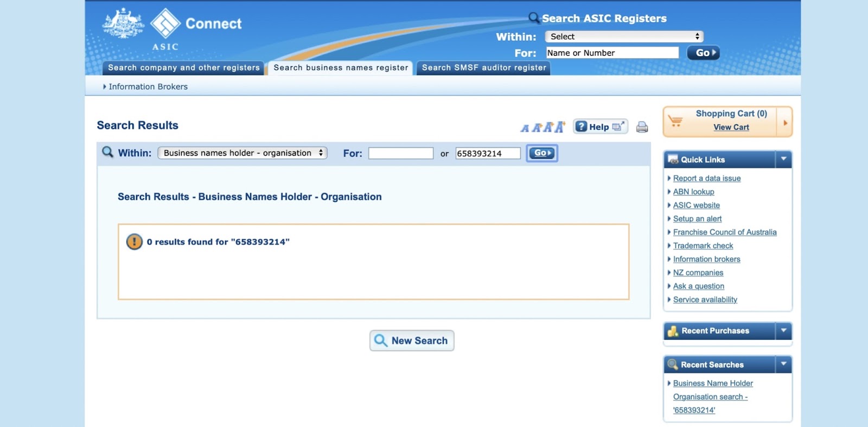868x427 pixels.
Task: Click the printer icon to print results
Action: point(642,127)
